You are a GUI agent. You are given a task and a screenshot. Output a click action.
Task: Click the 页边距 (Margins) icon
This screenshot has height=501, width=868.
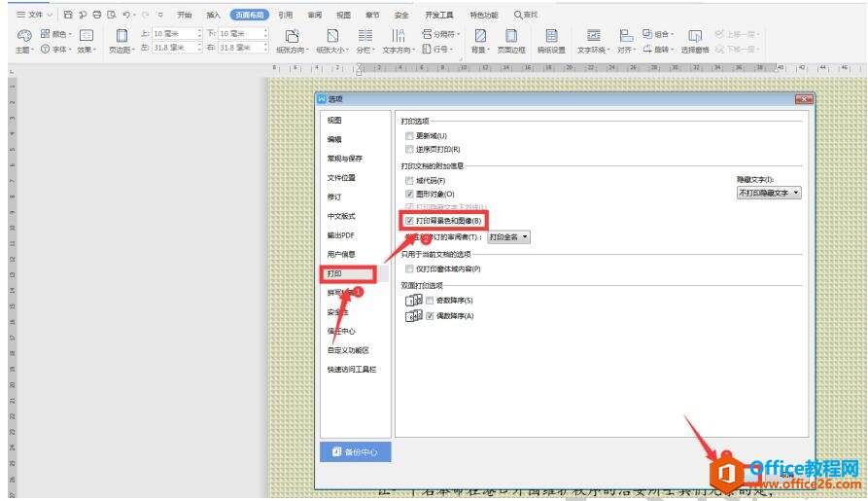click(x=122, y=36)
